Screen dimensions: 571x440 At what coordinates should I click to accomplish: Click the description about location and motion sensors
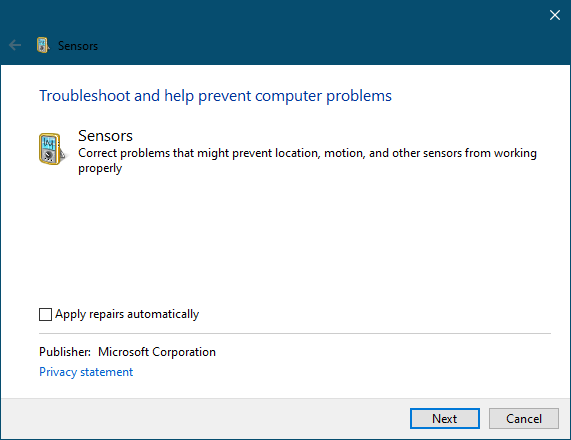click(x=307, y=161)
